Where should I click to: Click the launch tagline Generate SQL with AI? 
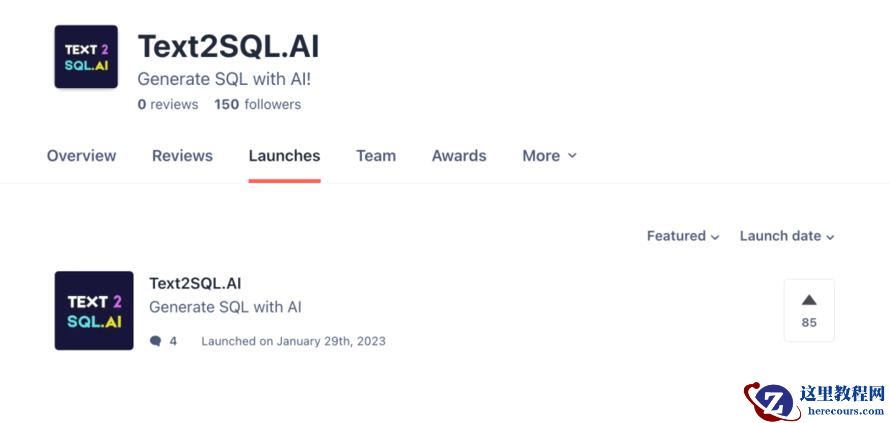click(x=225, y=307)
